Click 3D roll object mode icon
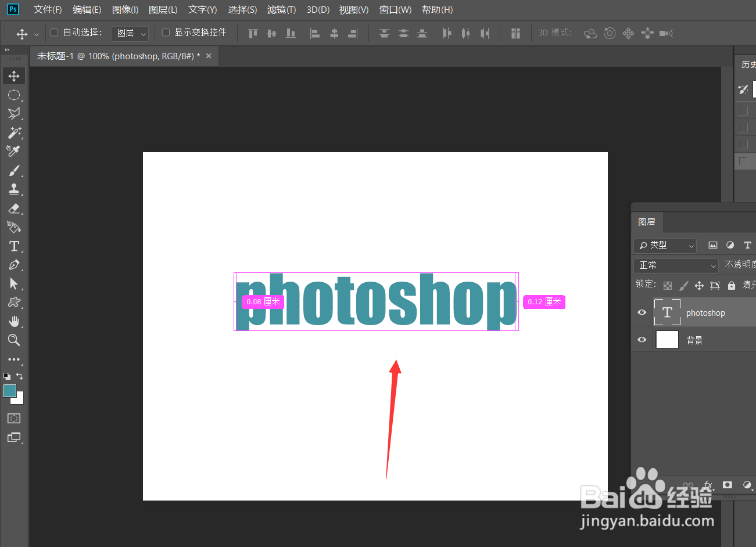The width and height of the screenshot is (756, 547). tap(610, 33)
